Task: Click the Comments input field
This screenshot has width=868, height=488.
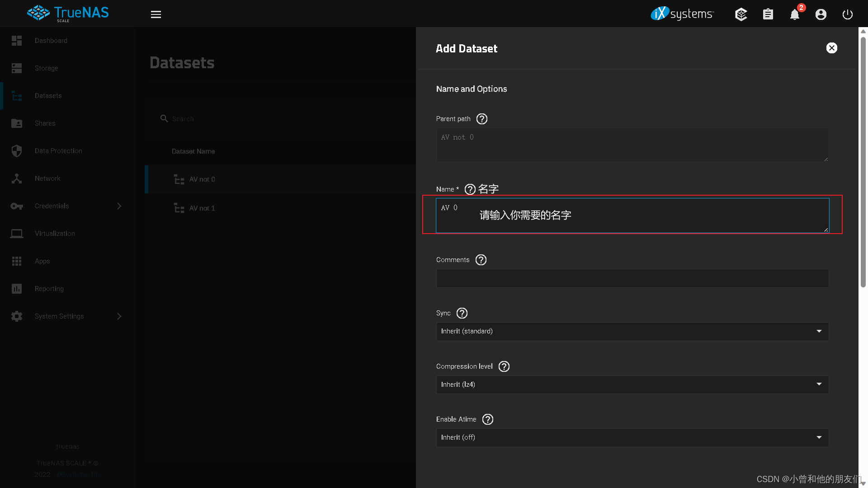Action: 632,278
